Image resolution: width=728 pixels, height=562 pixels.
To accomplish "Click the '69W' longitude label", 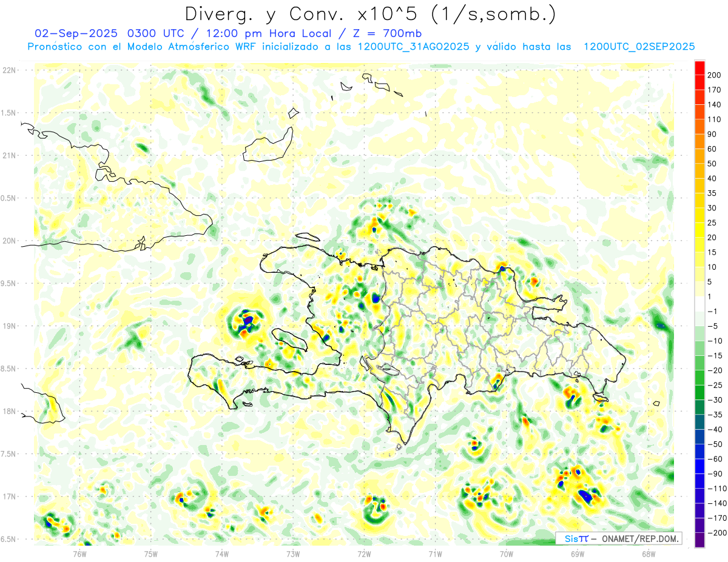I will 578,553.
